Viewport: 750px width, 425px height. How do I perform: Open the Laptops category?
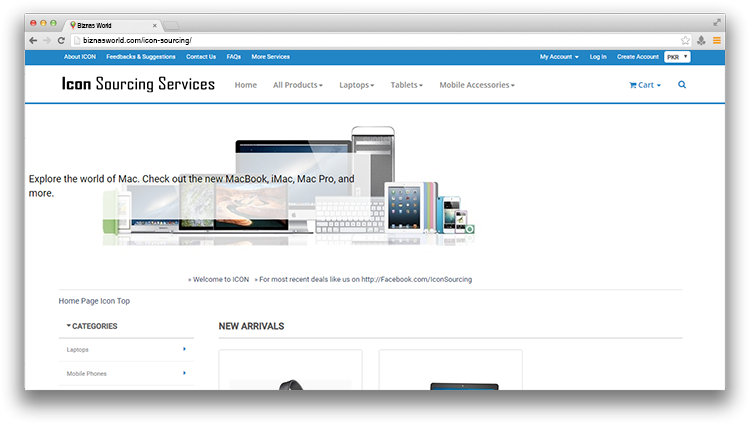[77, 350]
